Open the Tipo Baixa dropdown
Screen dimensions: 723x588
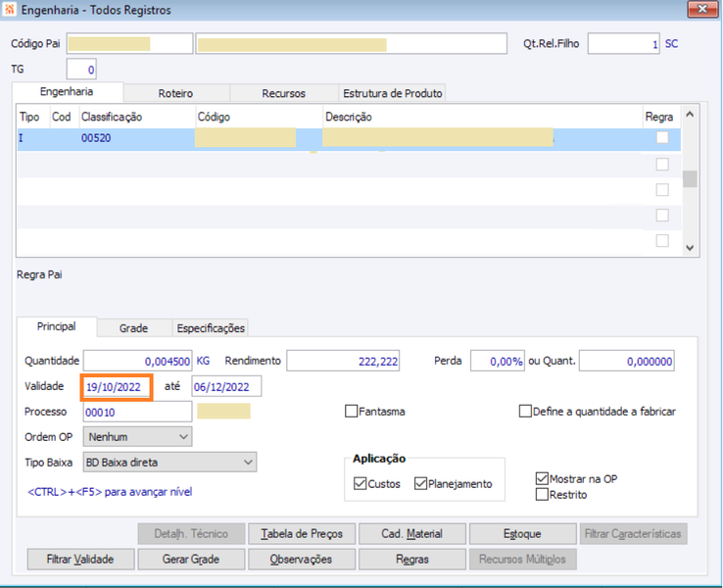(169, 463)
